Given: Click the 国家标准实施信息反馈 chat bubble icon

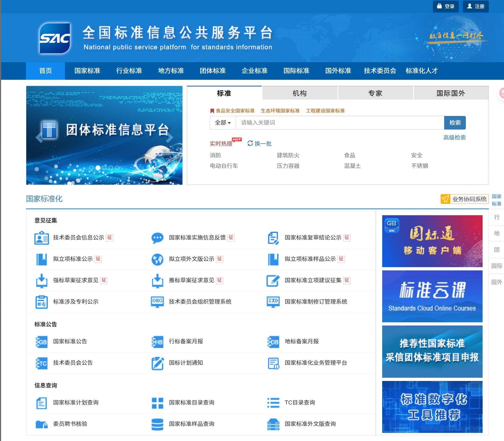Looking at the screenshot, I should point(157,238).
